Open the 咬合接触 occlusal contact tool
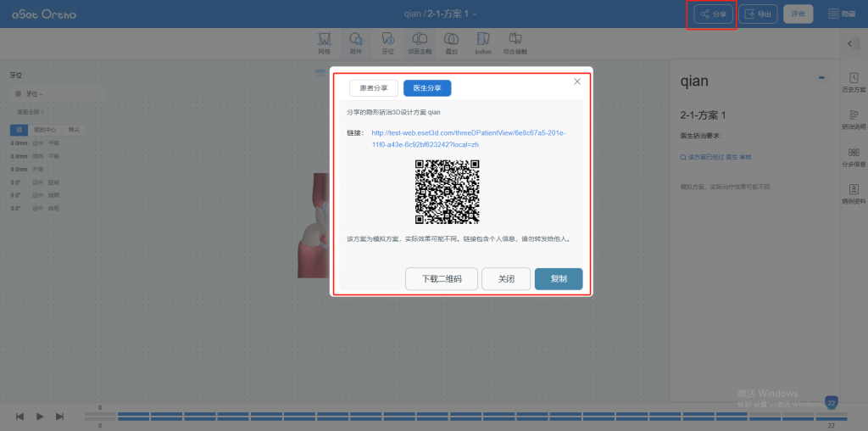 [515, 43]
